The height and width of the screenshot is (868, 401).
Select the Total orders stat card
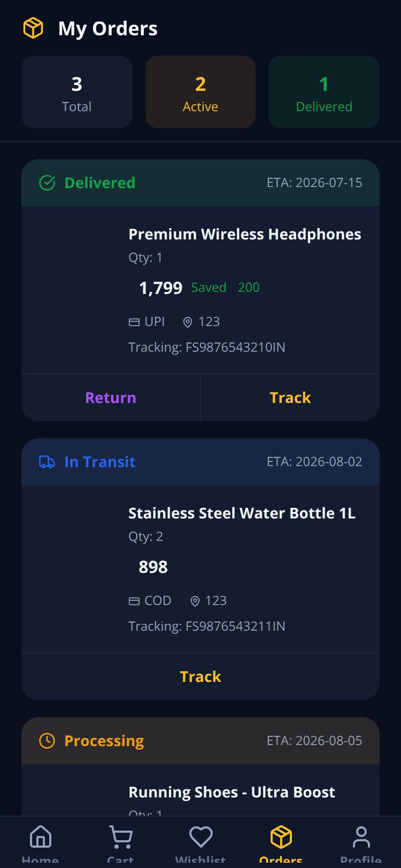click(77, 92)
